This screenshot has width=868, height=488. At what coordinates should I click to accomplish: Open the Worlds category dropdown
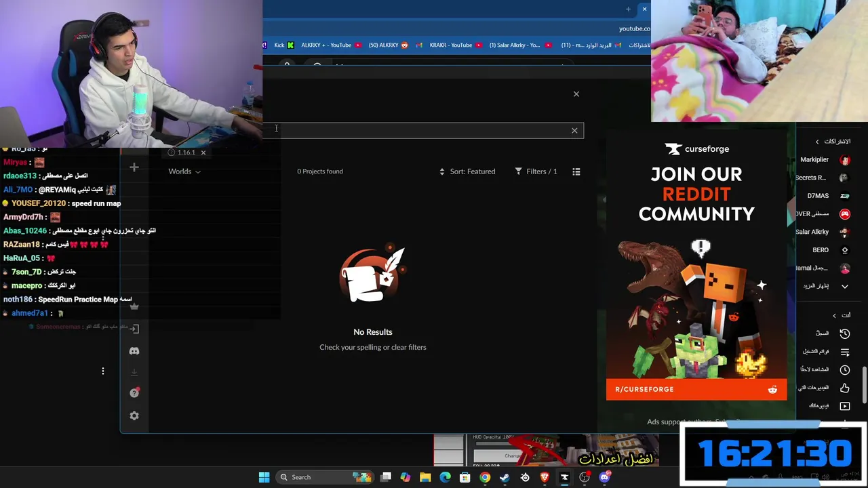184,171
